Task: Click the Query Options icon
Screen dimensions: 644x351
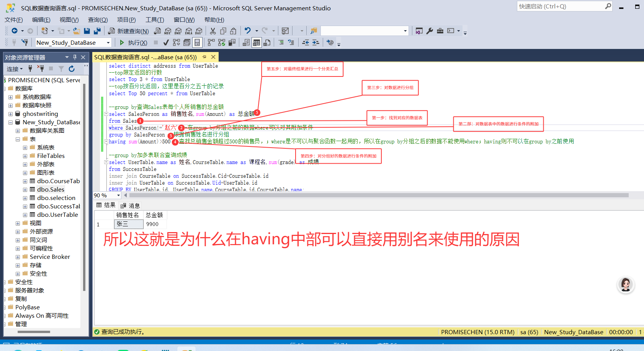Action: pyautogui.click(x=187, y=42)
